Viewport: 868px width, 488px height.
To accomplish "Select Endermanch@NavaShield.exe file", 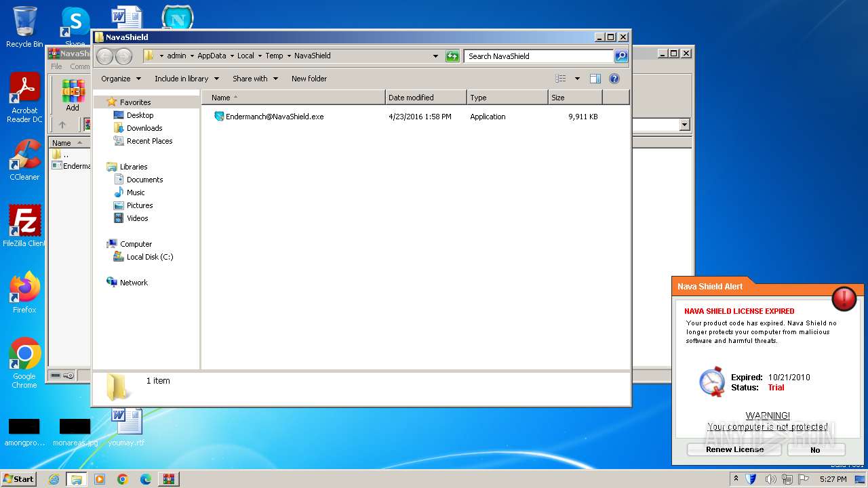I will (x=275, y=117).
